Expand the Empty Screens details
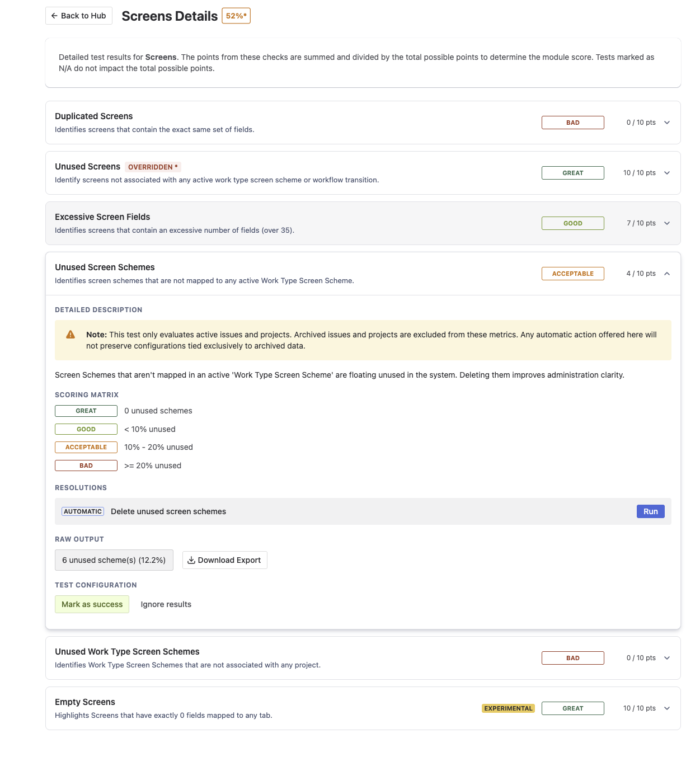This screenshot has height=757, width=700. tap(666, 708)
